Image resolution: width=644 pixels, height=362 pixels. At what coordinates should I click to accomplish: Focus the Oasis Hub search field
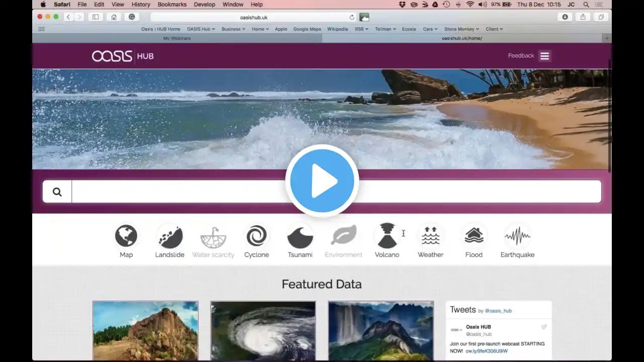[x=336, y=192]
